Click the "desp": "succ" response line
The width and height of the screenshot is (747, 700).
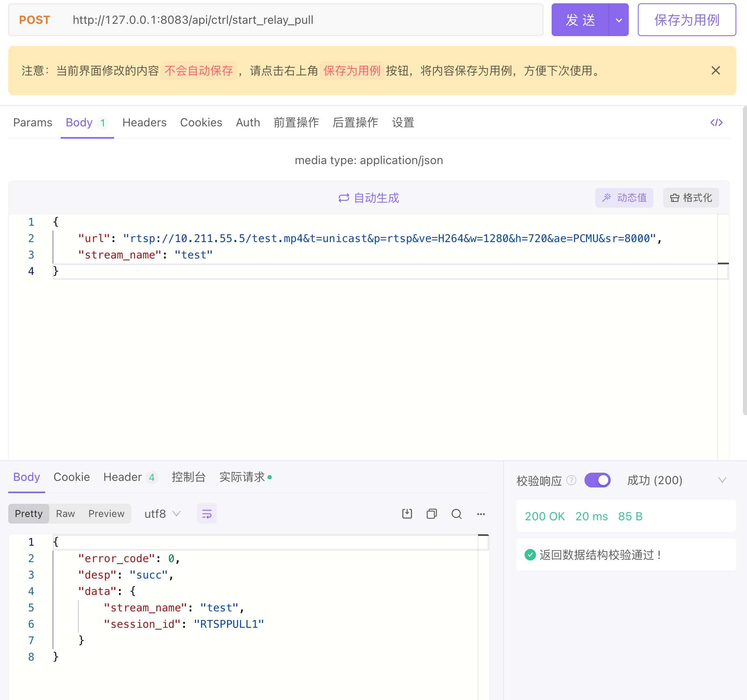click(126, 575)
